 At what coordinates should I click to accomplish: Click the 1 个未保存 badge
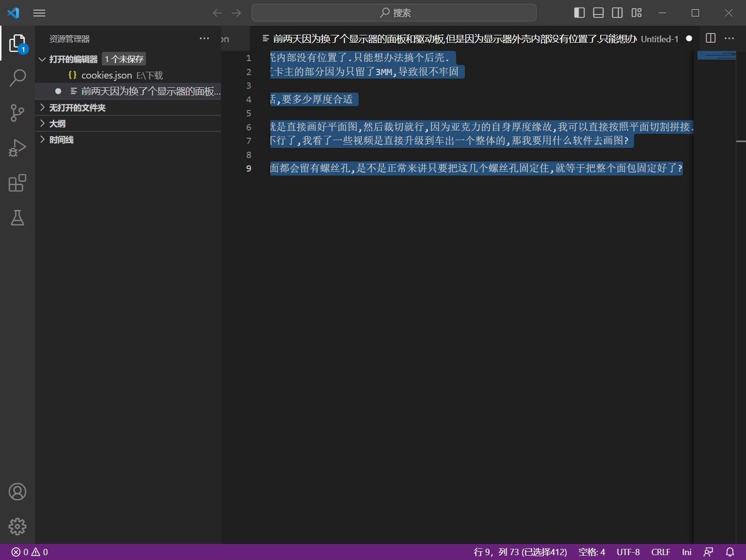click(x=124, y=59)
